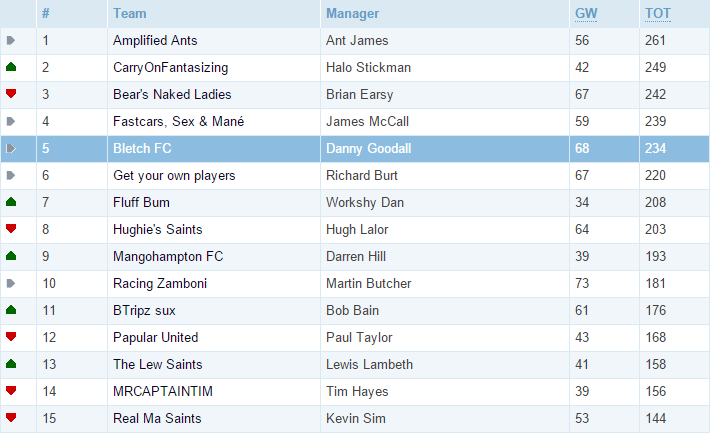Click the GW column header
The height and width of the screenshot is (433, 710).
[x=586, y=14]
